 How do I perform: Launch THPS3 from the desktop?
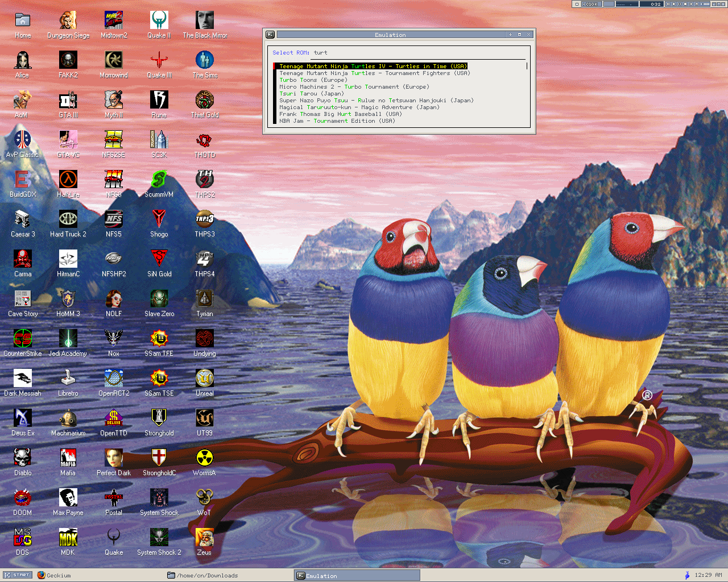[205, 223]
